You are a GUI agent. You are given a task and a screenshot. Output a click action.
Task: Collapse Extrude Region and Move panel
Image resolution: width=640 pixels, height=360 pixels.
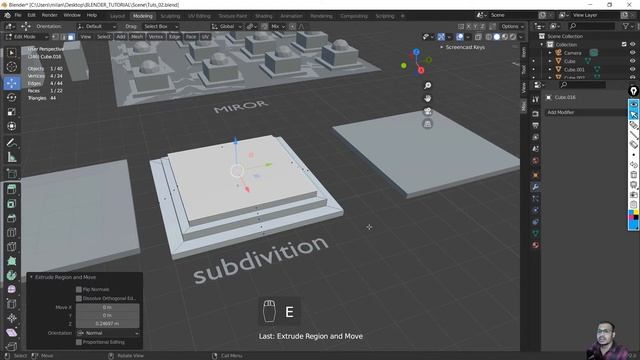(x=31, y=277)
